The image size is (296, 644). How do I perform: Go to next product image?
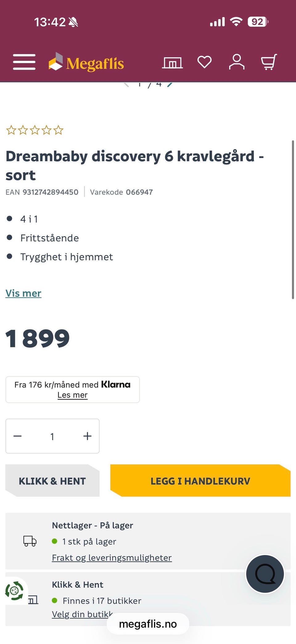point(170,84)
